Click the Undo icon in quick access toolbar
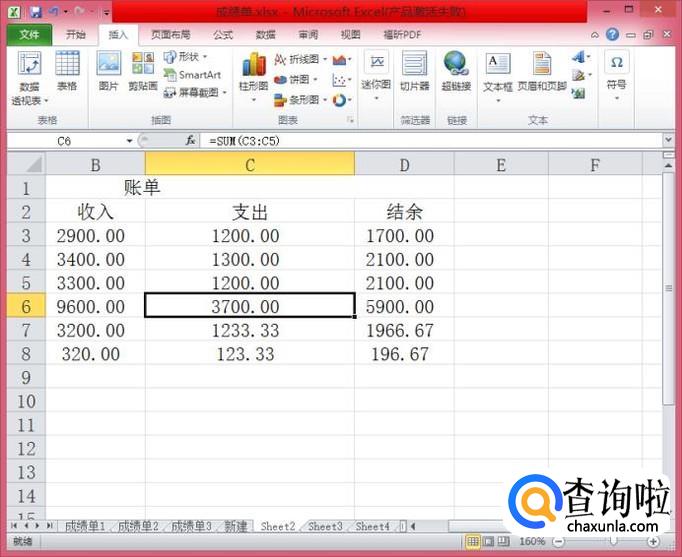 53,12
